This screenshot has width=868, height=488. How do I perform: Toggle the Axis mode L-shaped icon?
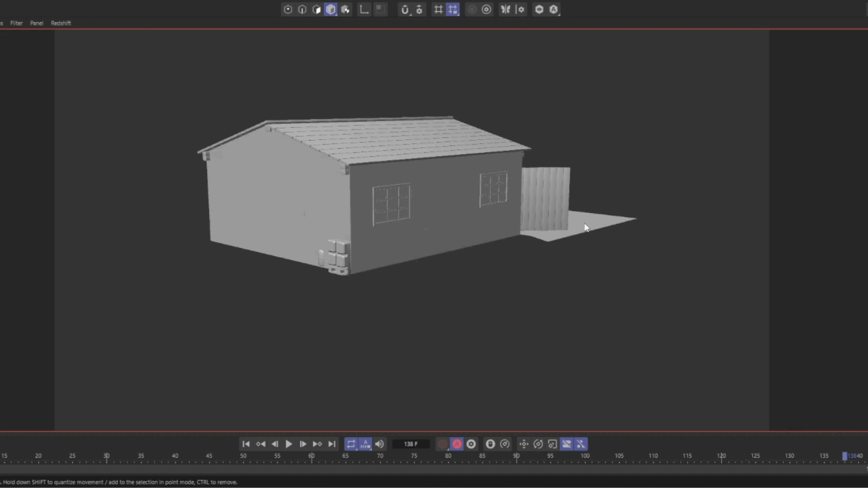click(x=364, y=9)
